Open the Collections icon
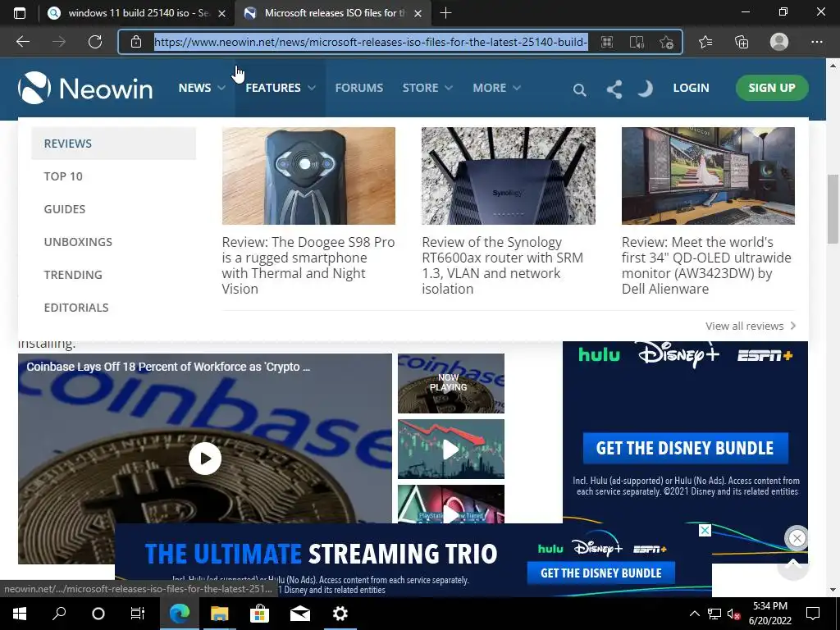The image size is (840, 630). point(742,42)
